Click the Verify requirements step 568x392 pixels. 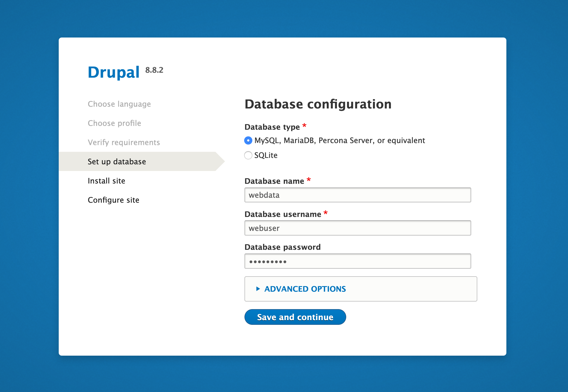(124, 142)
